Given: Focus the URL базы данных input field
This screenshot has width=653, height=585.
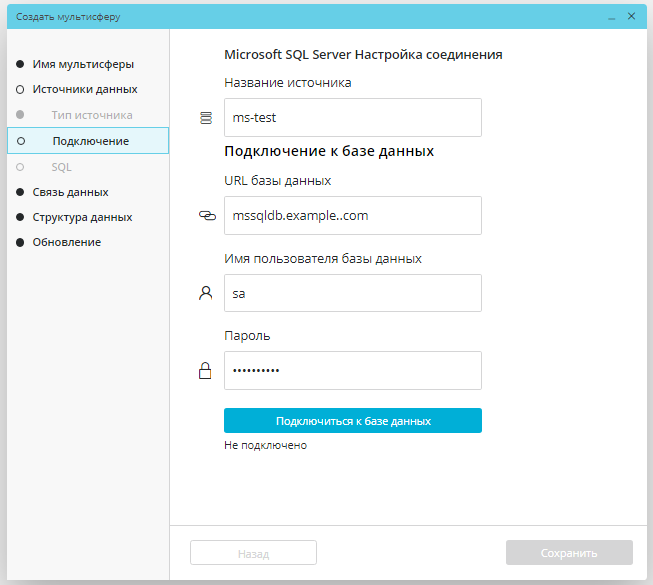Looking at the screenshot, I should 353,216.
